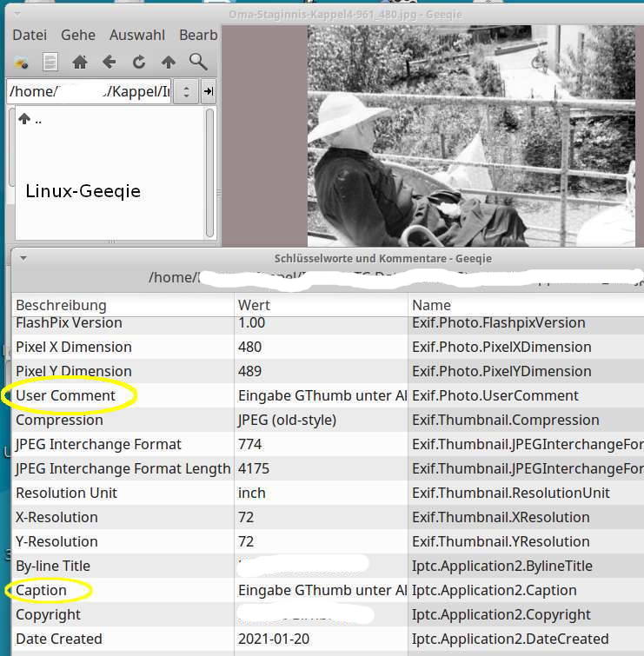Click the folder list vertical scrollbar
This screenshot has height=656, width=644.
pos(209,172)
